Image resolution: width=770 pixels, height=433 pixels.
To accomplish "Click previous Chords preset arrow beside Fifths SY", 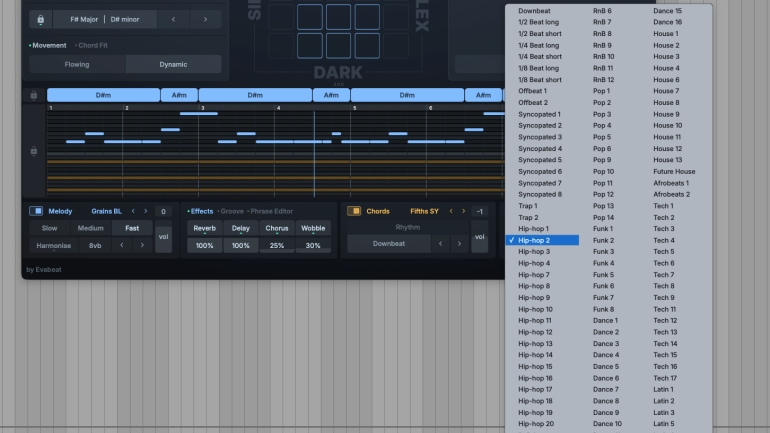I will [x=450, y=211].
